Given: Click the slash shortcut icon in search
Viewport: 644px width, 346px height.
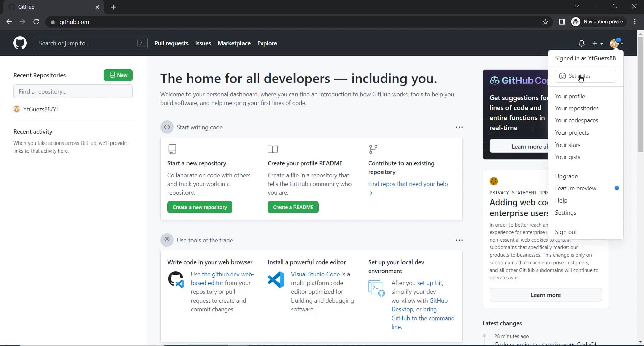Looking at the screenshot, I should coord(141,43).
